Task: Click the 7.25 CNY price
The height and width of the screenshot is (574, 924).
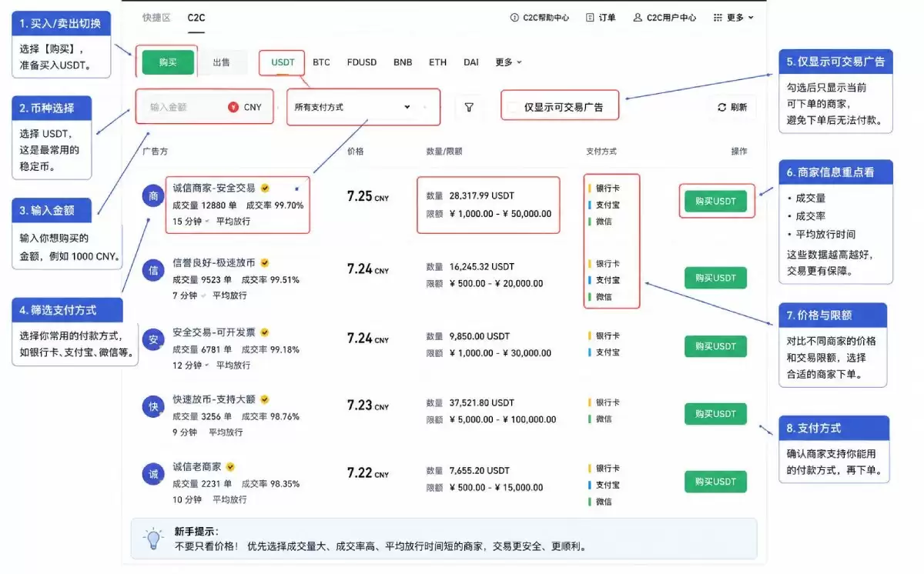Action: [368, 196]
